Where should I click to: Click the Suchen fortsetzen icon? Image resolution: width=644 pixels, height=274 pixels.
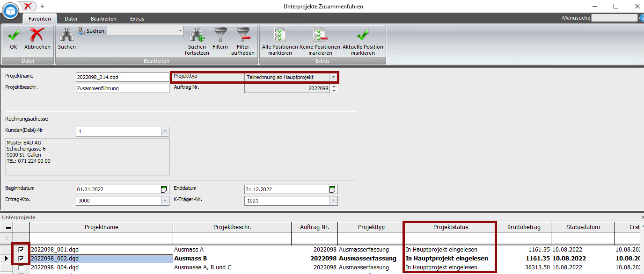[x=197, y=35]
